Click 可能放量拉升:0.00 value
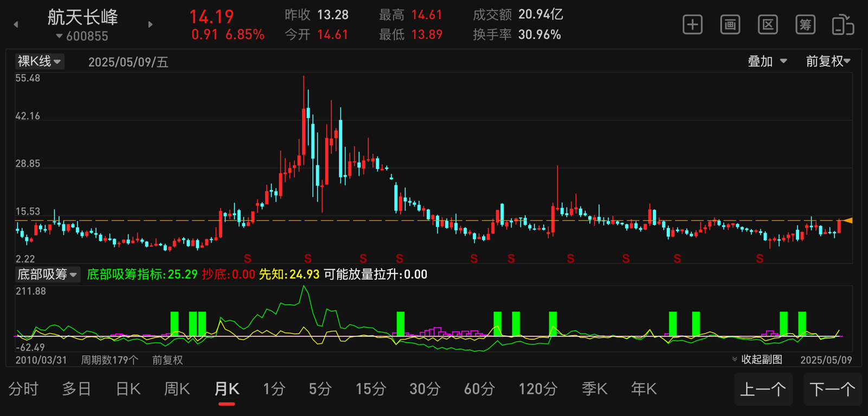 click(375, 275)
